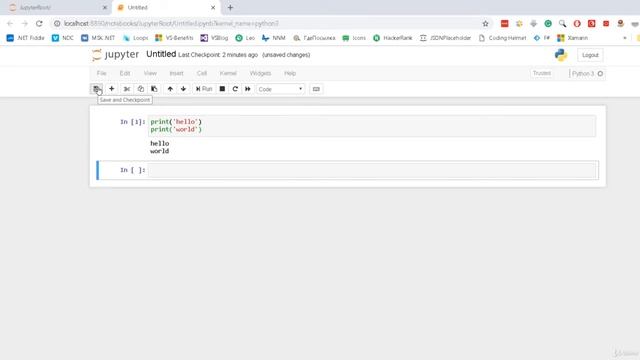Screen dimensions: 640x360
Task: Copy selected cells icon
Action: point(140,89)
